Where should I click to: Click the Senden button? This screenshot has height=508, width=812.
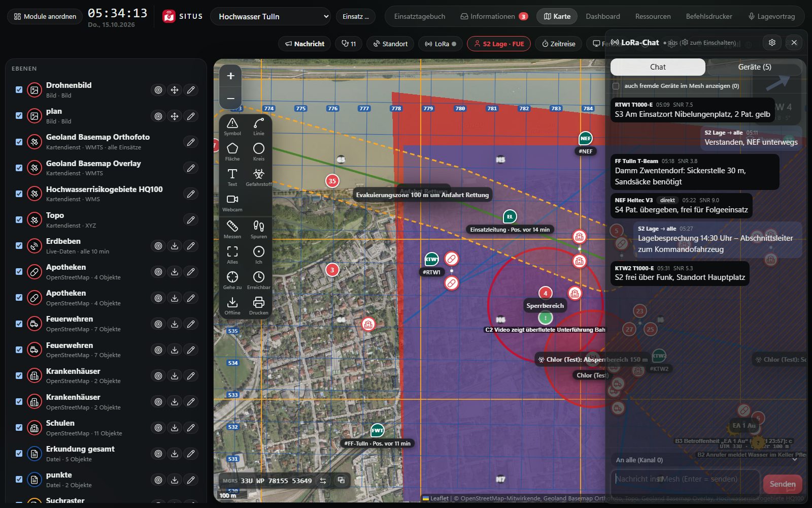[x=783, y=484]
